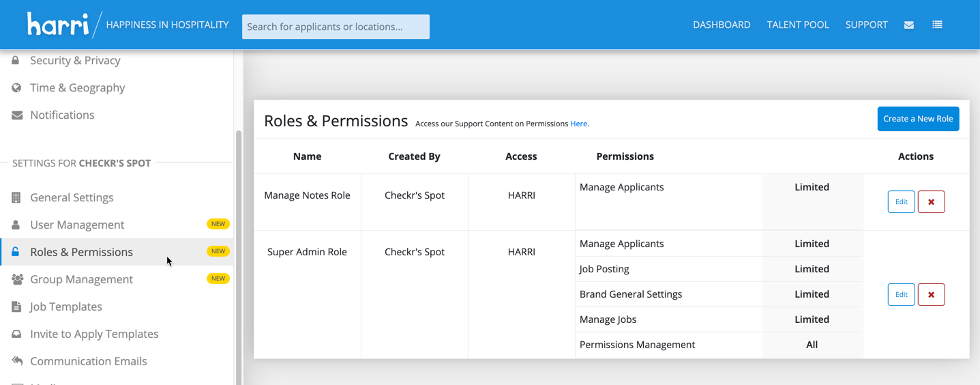Click the Invite to Apply Templates inbox icon
Viewport: 980px width, 385px height.
click(16, 334)
